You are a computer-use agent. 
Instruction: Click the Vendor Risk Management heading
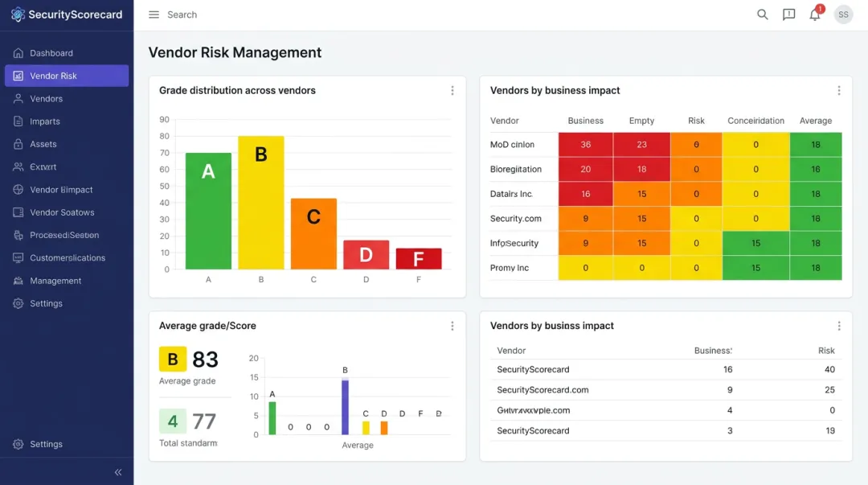(235, 52)
